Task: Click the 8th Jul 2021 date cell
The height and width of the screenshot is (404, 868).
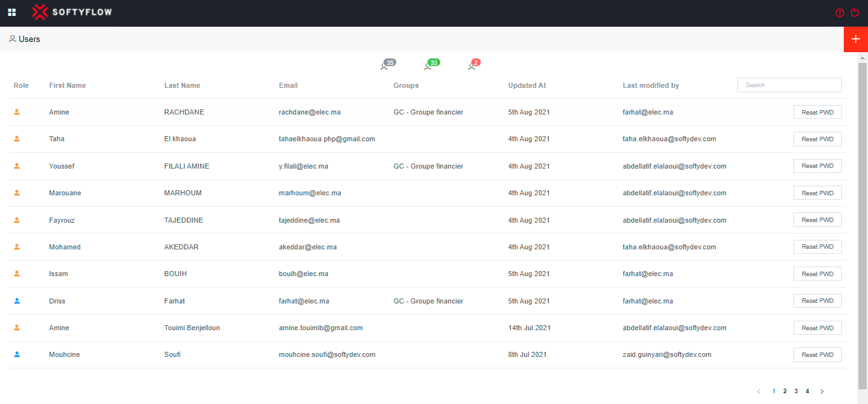Action: coord(527,354)
